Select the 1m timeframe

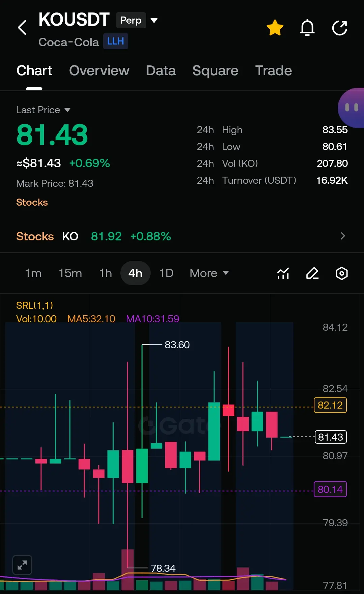pos(33,273)
